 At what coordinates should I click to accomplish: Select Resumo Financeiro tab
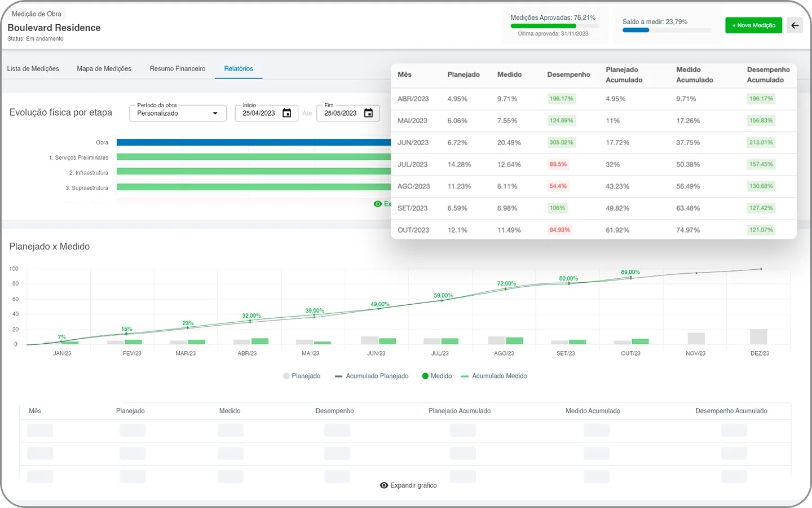click(178, 69)
